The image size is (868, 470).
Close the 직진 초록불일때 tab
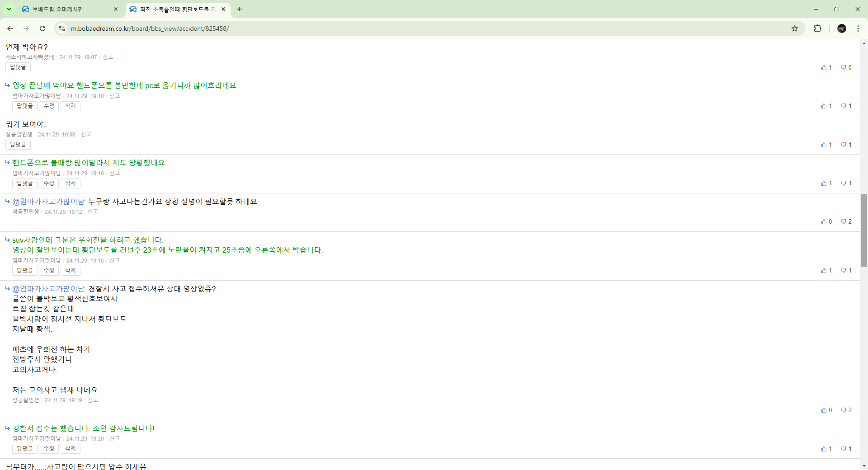point(223,9)
